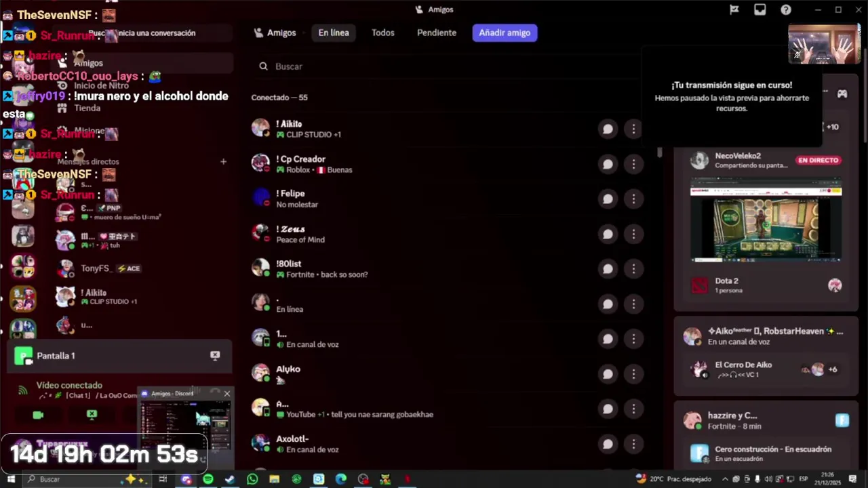Screen dimensions: 868x488
Task: Click the Windows taskbar Buscar box
Action: [x=88, y=479]
